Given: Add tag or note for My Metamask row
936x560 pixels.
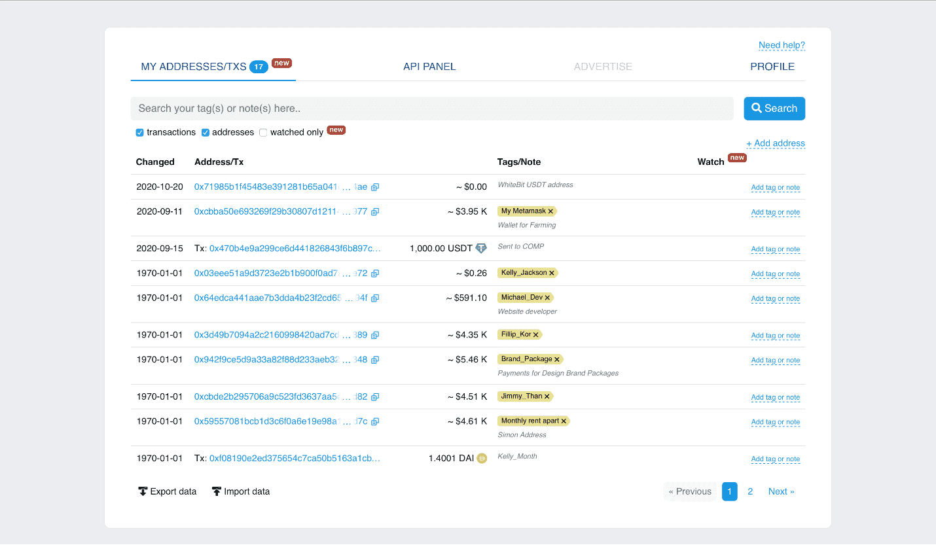Looking at the screenshot, I should 776,213.
